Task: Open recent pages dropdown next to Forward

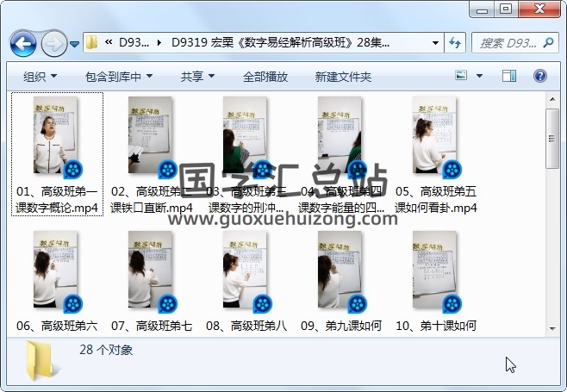Action: [x=75, y=43]
